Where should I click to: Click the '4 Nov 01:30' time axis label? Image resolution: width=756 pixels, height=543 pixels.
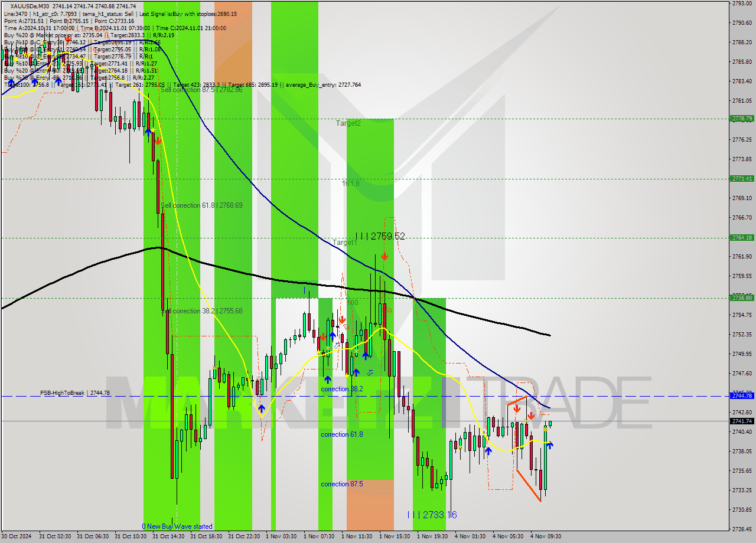coord(470,537)
